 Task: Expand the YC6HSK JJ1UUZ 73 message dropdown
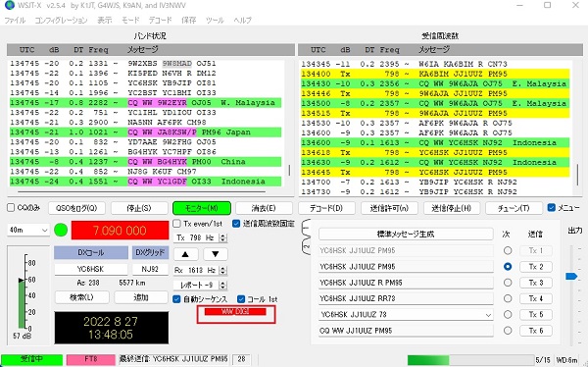point(488,315)
